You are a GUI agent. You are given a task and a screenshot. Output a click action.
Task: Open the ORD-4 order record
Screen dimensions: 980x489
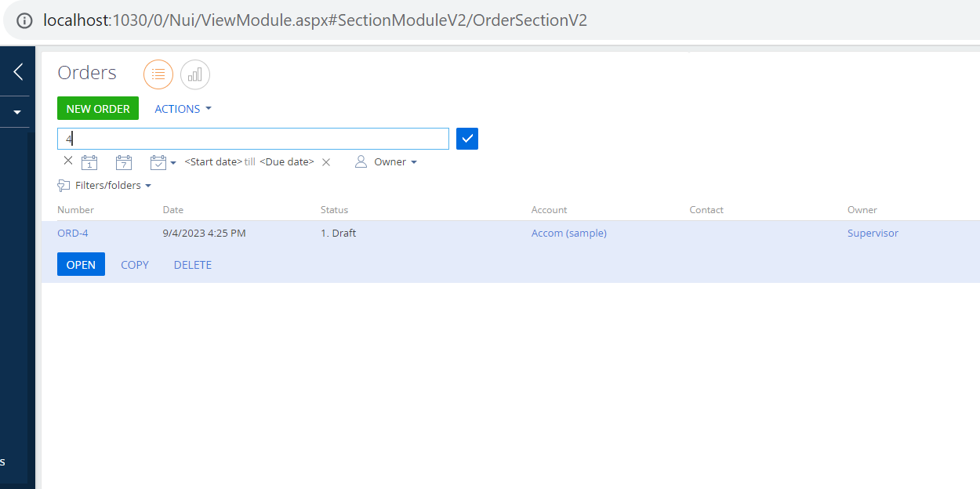[x=72, y=233]
